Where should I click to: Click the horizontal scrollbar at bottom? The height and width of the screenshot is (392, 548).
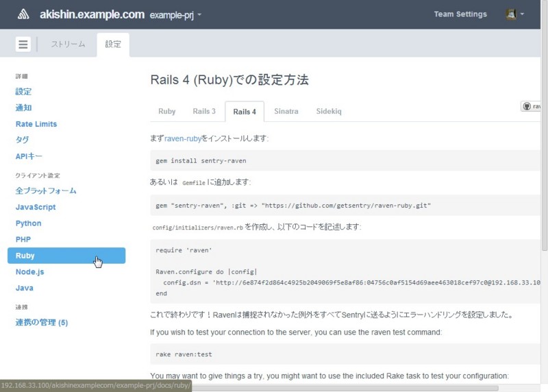point(345,388)
